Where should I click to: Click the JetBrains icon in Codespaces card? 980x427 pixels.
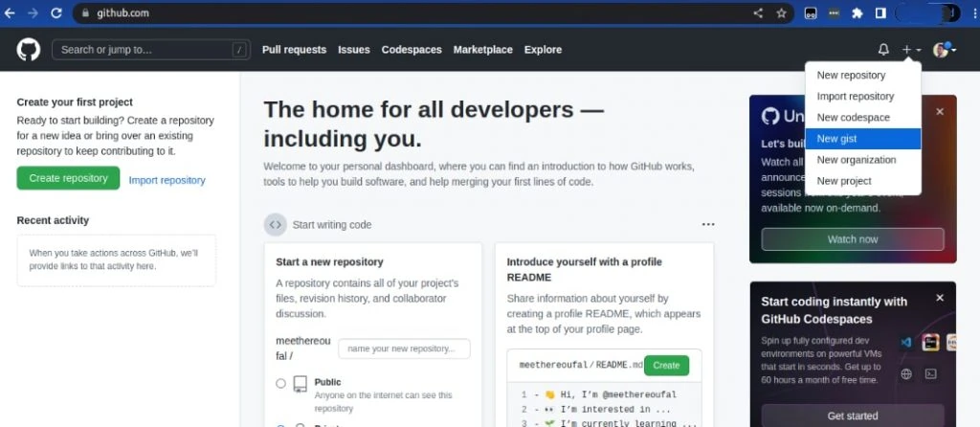tap(930, 342)
